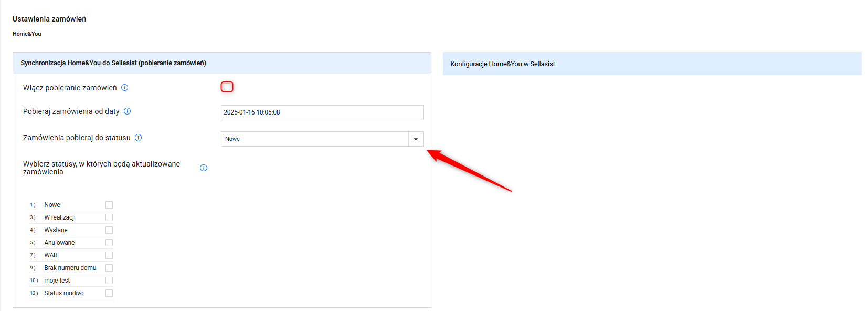The image size is (868, 311).
Task: Click the W realizacji status label
Action: pyautogui.click(x=60, y=217)
